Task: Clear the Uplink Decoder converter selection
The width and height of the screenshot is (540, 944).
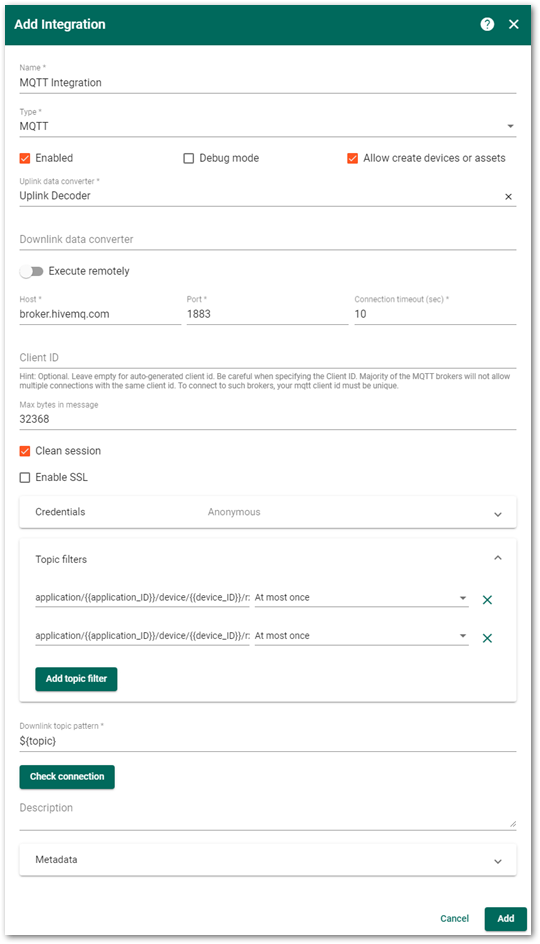Action: click(508, 197)
